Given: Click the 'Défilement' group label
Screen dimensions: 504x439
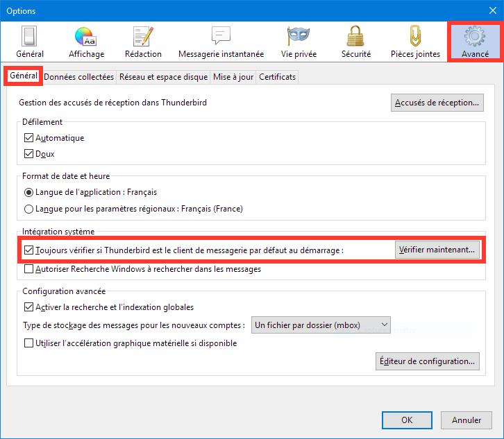Looking at the screenshot, I should (42, 122).
